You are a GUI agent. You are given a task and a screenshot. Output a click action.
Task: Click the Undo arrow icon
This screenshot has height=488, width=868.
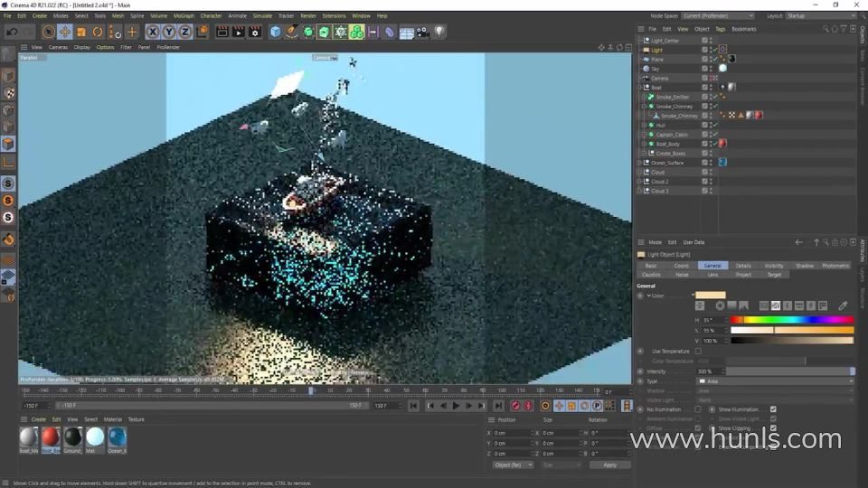[12, 32]
